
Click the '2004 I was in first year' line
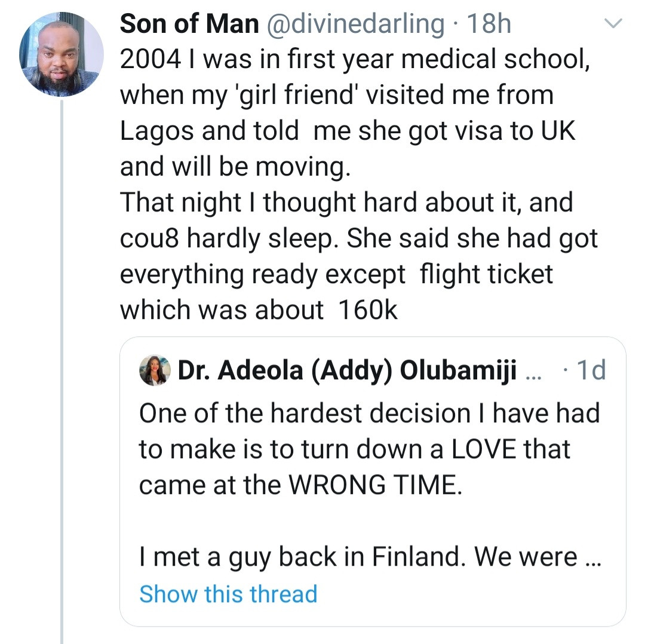(355, 60)
